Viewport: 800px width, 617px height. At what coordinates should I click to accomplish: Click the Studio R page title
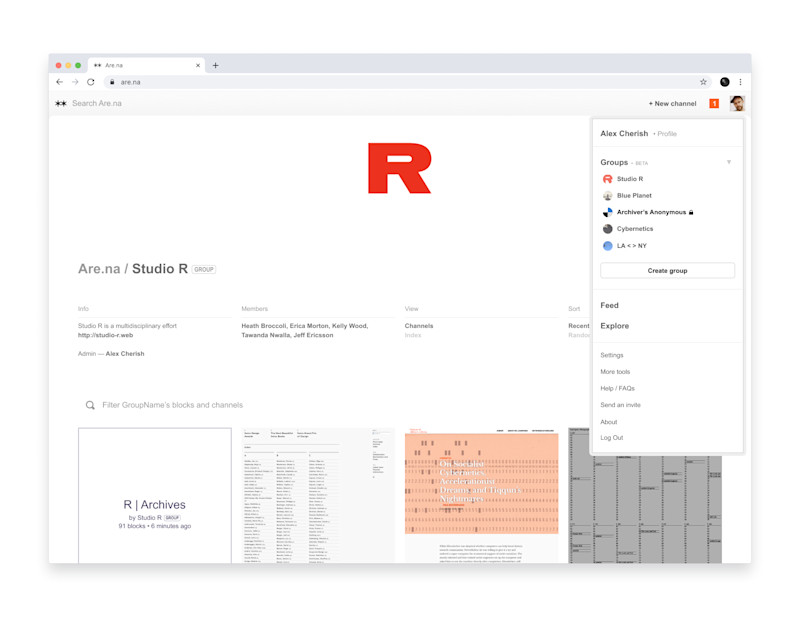click(x=160, y=269)
